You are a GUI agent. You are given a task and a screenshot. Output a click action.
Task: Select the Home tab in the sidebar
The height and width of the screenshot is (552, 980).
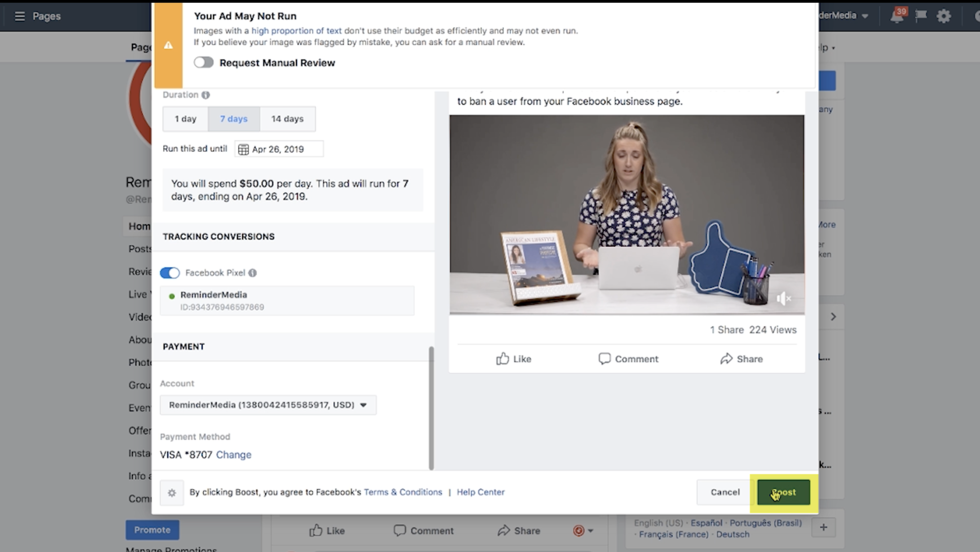tap(139, 226)
